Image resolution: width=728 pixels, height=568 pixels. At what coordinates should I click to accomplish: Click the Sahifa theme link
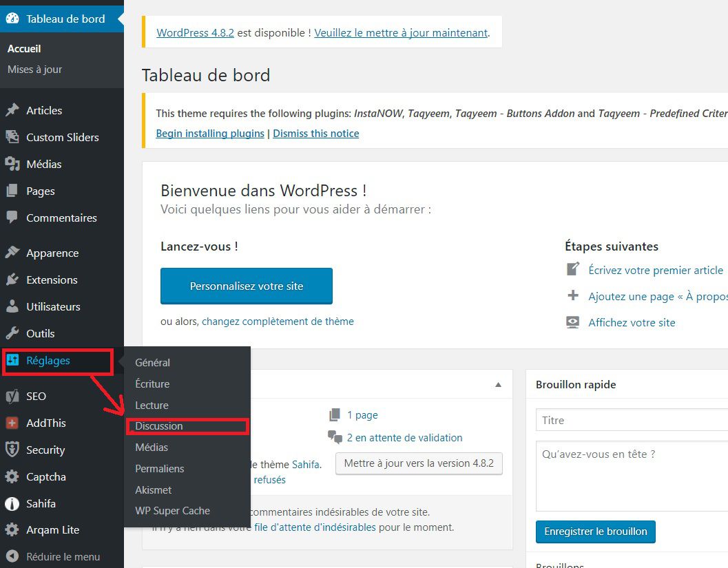306,465
